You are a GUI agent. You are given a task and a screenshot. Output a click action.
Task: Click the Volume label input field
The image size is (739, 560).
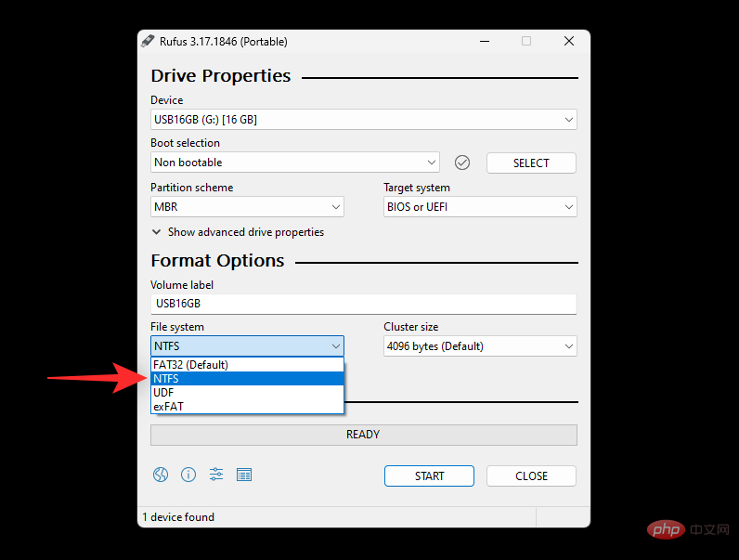tap(363, 304)
